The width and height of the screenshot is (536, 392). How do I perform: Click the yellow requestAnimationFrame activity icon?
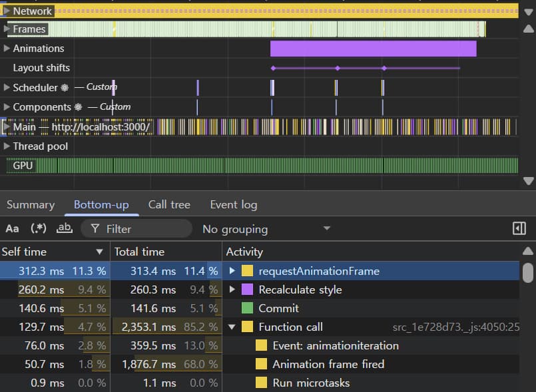pos(248,271)
